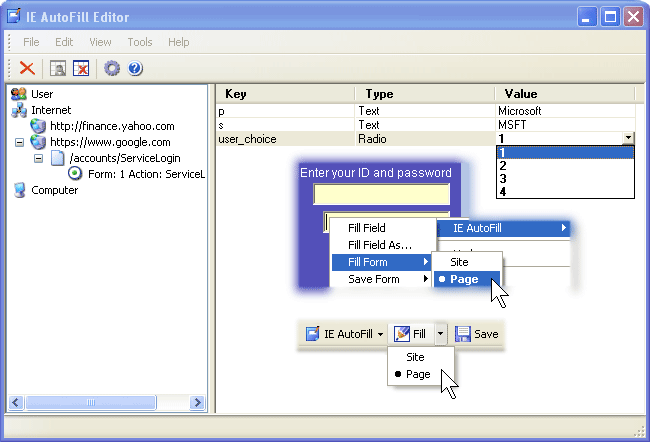Screen dimensions: 650x442
Task: Select Page option in Fill Form submenu
Action: click(x=467, y=279)
